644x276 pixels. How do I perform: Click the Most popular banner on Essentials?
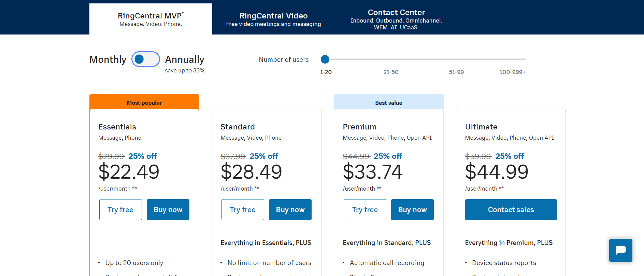(144, 102)
